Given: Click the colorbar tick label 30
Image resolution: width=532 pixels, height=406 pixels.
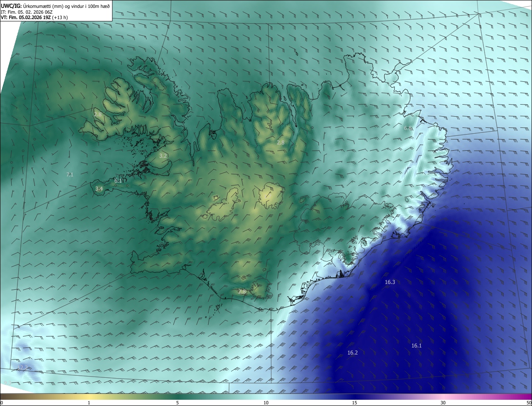Looking at the screenshot, I should coord(443,403).
